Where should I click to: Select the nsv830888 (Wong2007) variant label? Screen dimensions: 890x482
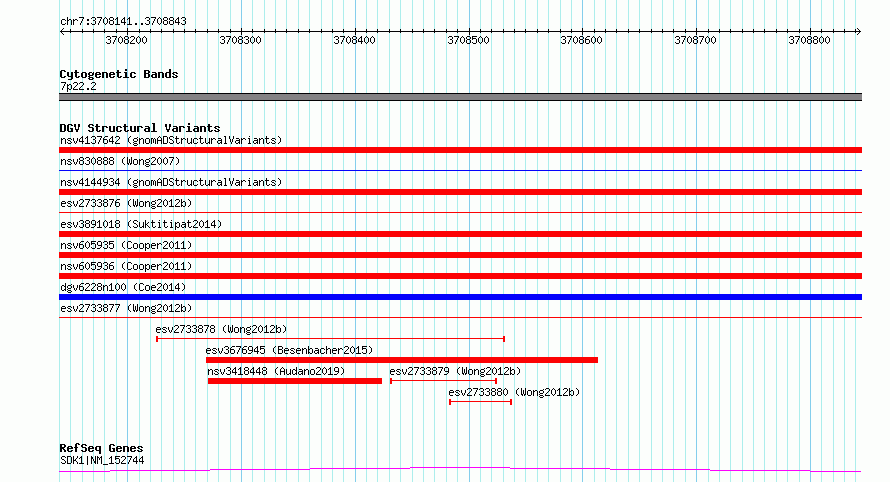click(x=120, y=161)
